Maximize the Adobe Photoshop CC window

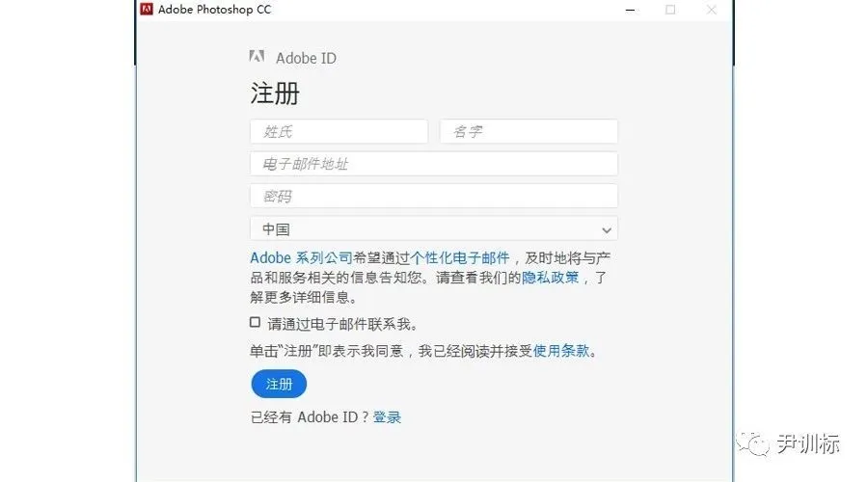pyautogui.click(x=670, y=10)
